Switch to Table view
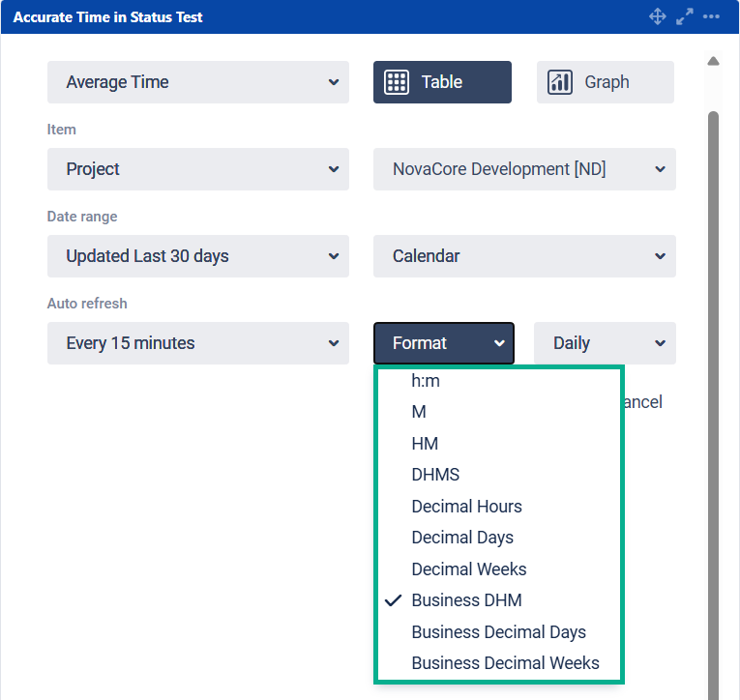Viewport: 740px width, 700px height. 442,82
